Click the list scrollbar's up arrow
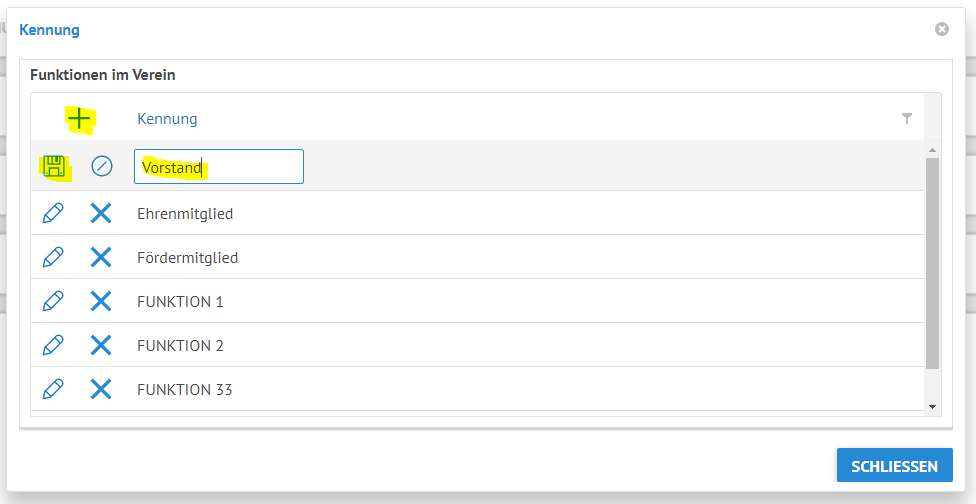The image size is (976, 504). [932, 150]
